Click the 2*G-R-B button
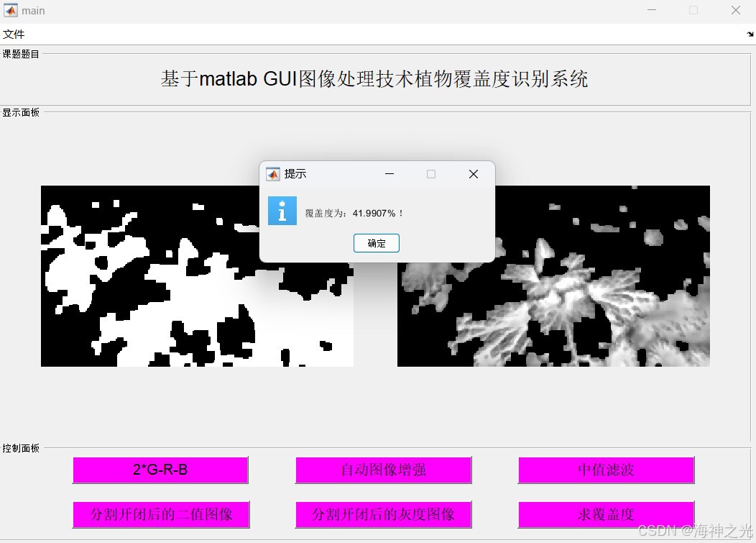The image size is (756, 543). 160,470
